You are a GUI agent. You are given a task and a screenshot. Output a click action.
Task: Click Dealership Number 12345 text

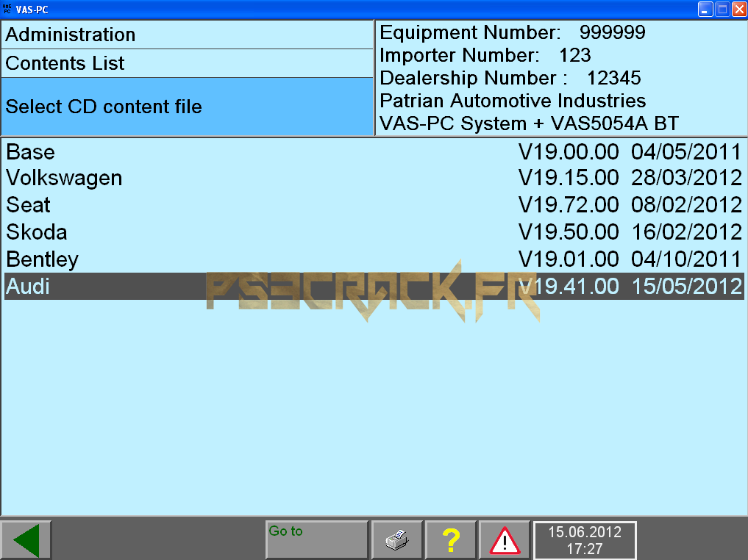point(510,78)
